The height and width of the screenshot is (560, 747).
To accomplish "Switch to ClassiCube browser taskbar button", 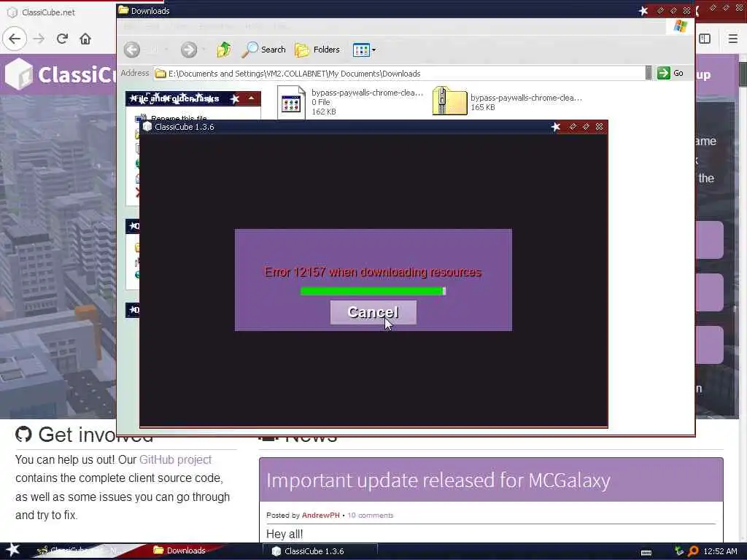I will coord(79,551).
